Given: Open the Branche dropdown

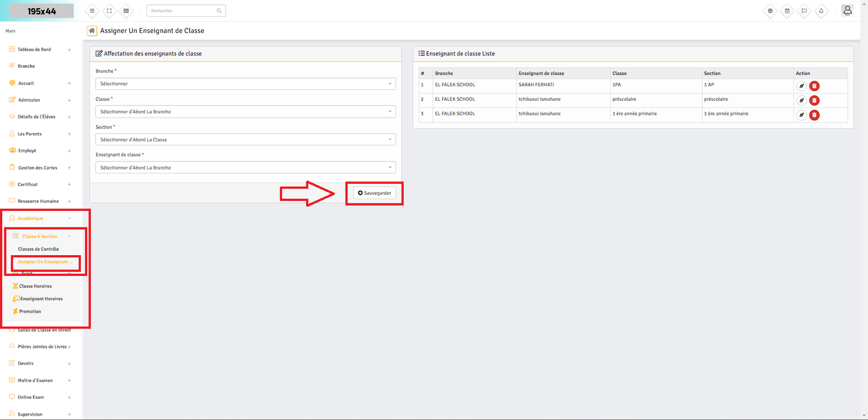Looking at the screenshot, I should [x=245, y=84].
